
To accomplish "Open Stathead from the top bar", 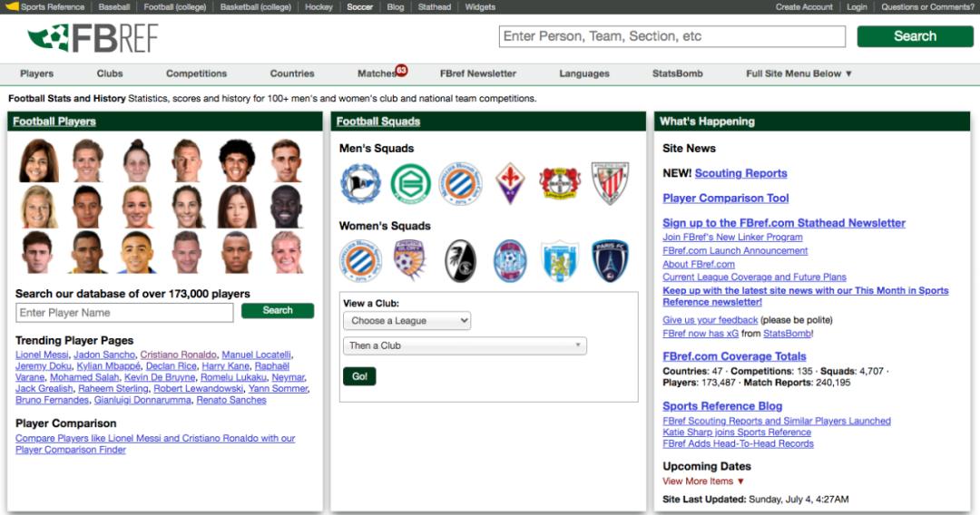I will coord(435,7).
